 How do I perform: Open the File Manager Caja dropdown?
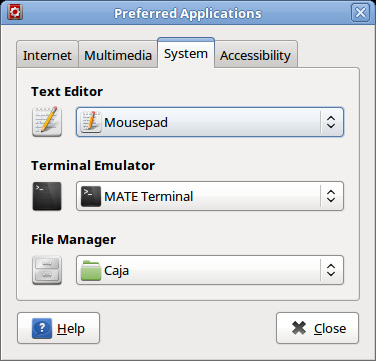[210, 270]
